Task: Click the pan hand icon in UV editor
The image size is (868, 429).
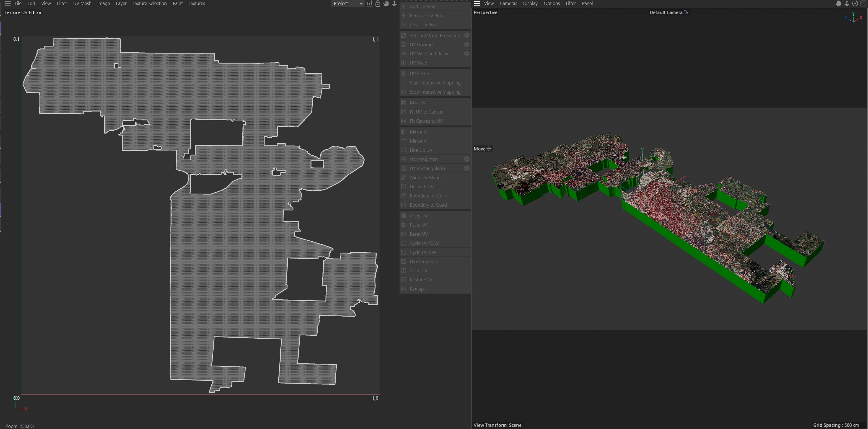Action: [386, 3]
